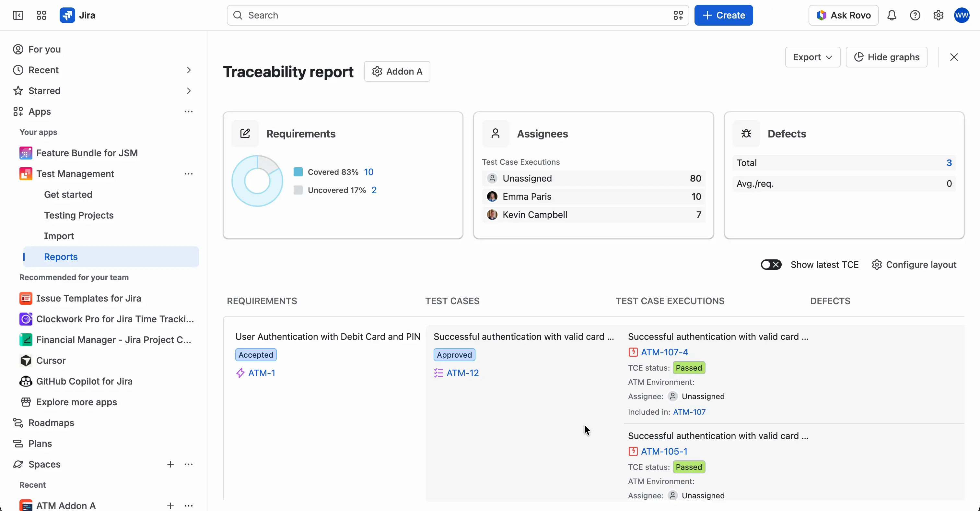
Task: Click the Create button
Action: (x=724, y=15)
